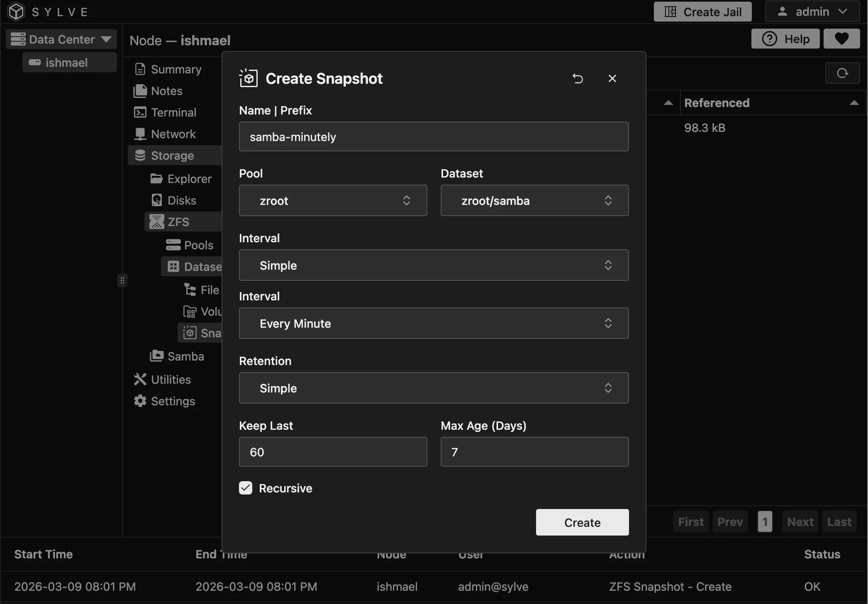Select the Terminal sidebar icon
The width and height of the screenshot is (868, 604).
140,112
